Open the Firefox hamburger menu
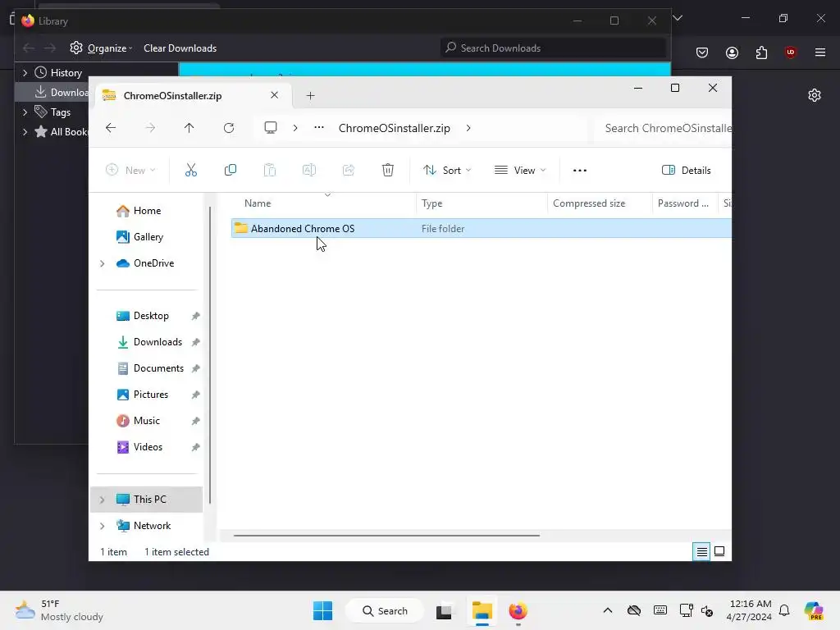 [819, 52]
